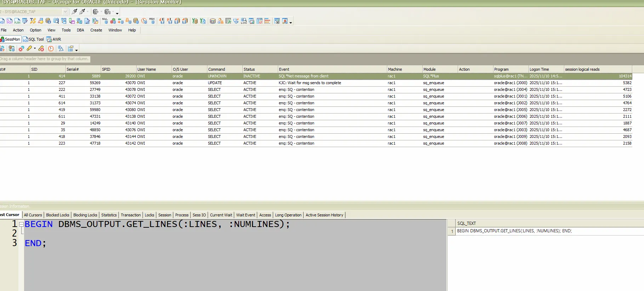
Task: Select the Wait Event tab
Action: pos(246,215)
